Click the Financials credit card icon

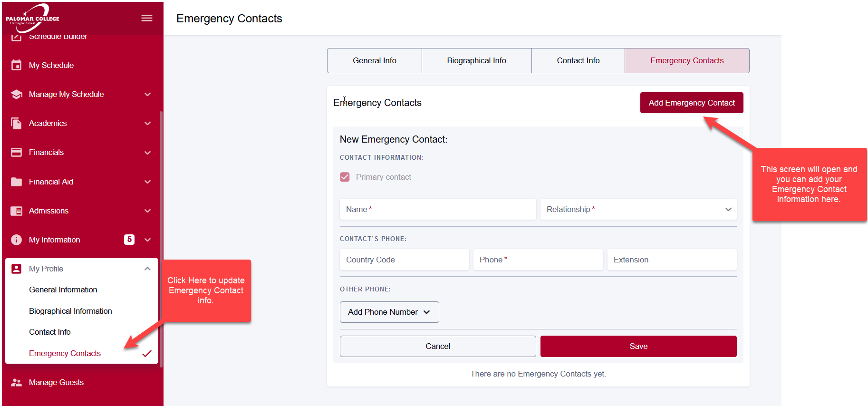pyautogui.click(x=17, y=152)
